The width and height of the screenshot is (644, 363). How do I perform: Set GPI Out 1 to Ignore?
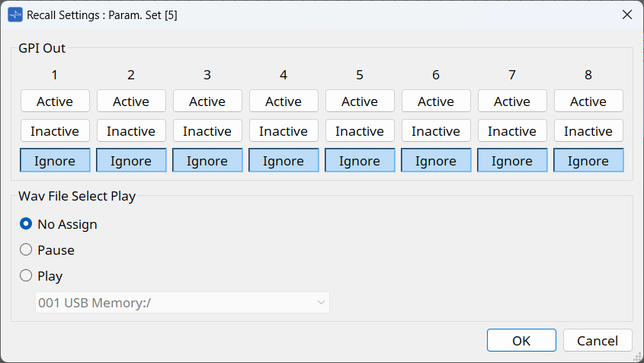[55, 161]
